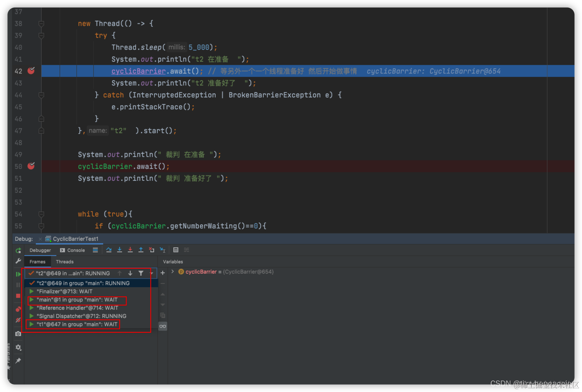Collapse the lambda fold marker on line 38
Screen dimensions: 582x392
tap(41, 24)
